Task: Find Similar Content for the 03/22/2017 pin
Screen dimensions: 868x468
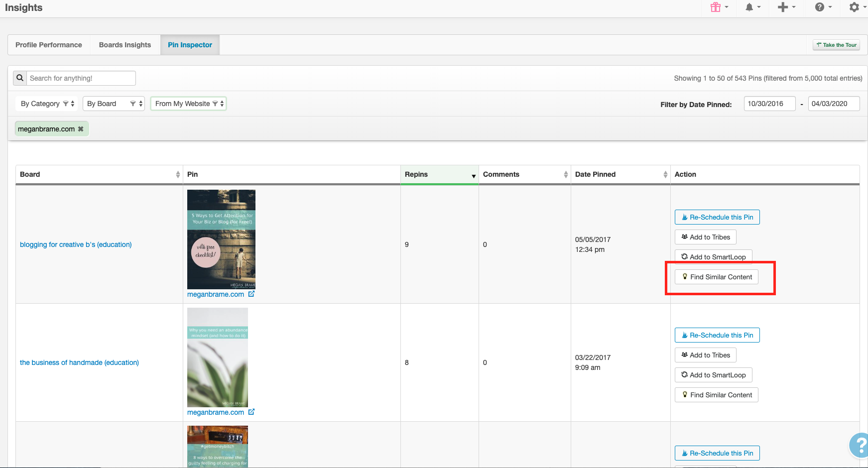Action: point(716,395)
